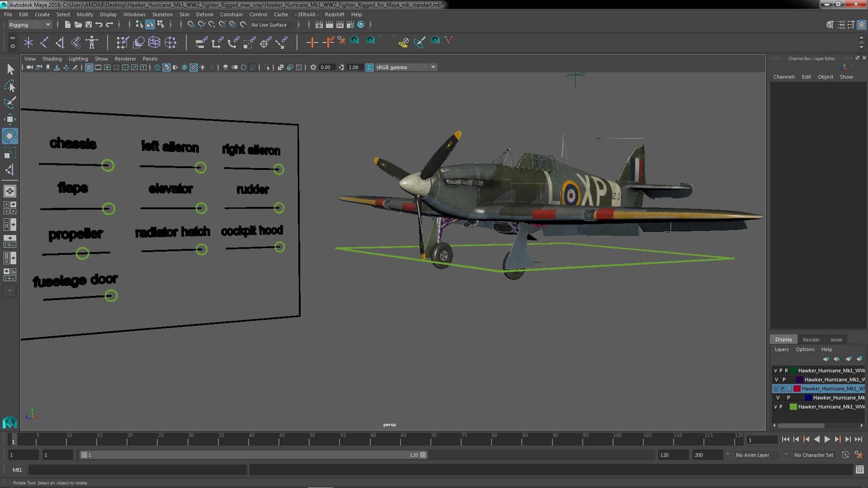
Task: Toggle visibility V of selected red layer
Action: point(776,389)
